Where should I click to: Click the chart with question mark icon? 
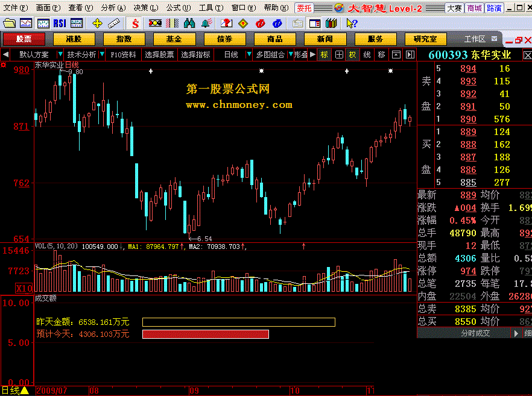[x=226, y=24]
